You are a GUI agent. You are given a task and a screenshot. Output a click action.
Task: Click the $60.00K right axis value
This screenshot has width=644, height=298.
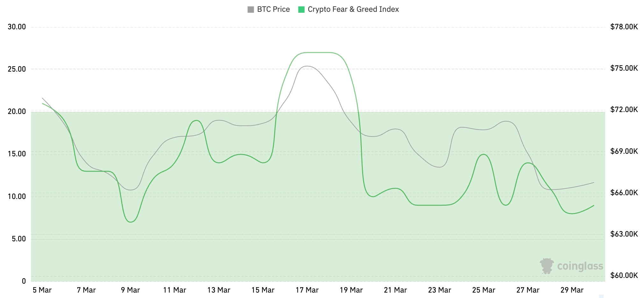[624, 275]
